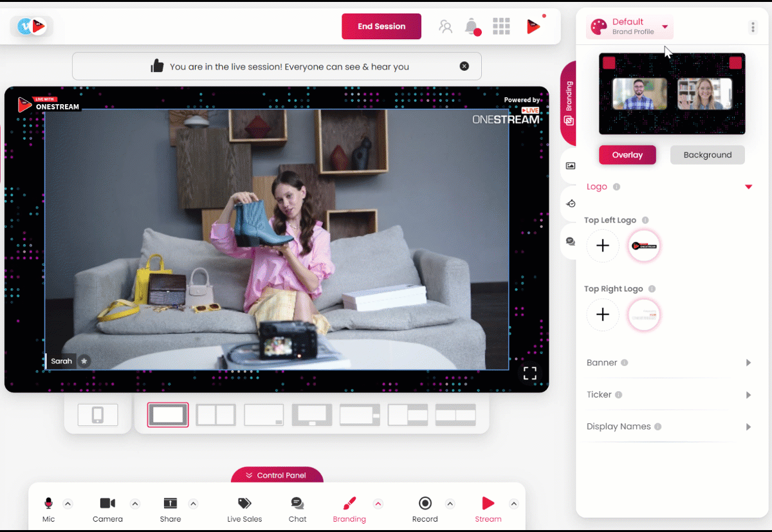The width and height of the screenshot is (772, 532).
Task: Open the Chat panel icon
Action: [x=297, y=504]
